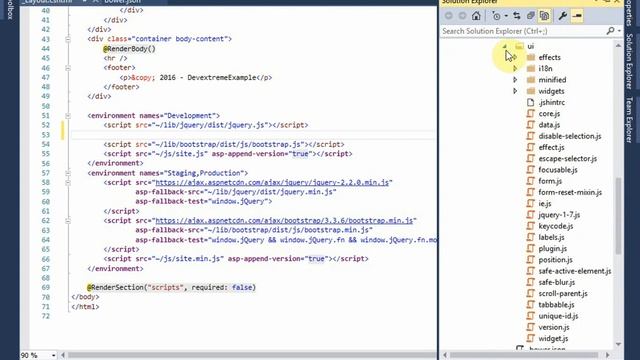
Task: Open the jquery-2.2.0.min.js CDN link
Action: point(272,182)
